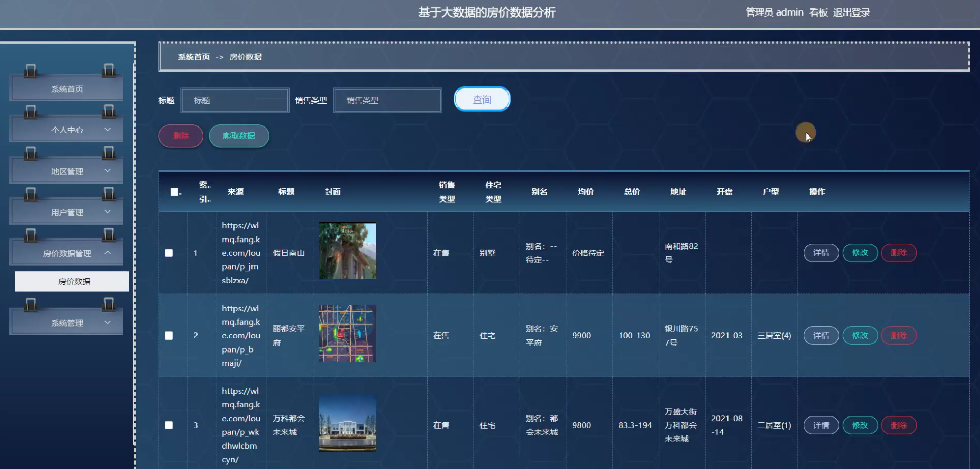Expand the 系统管理 chevron arrow
This screenshot has height=469, width=980.
click(108, 322)
